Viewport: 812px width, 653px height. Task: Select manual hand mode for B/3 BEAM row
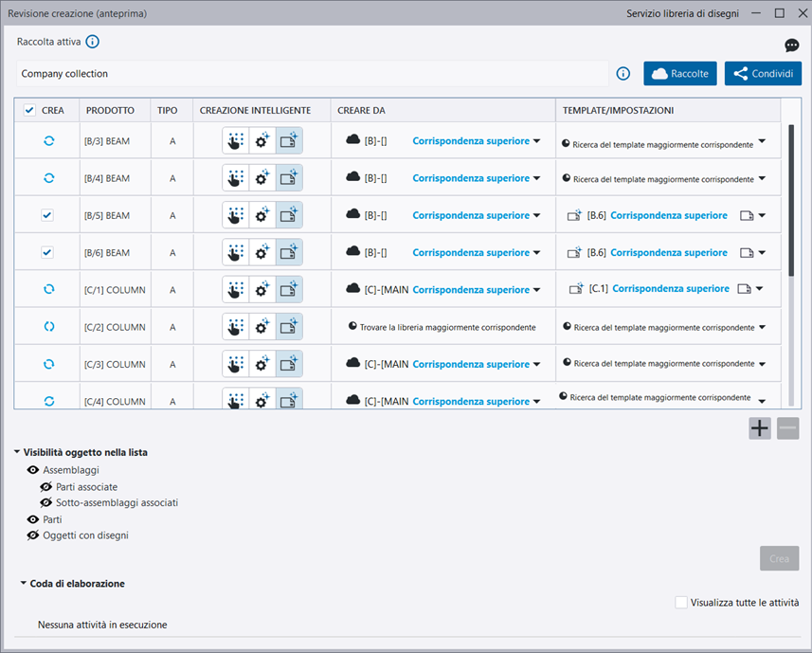point(236,141)
